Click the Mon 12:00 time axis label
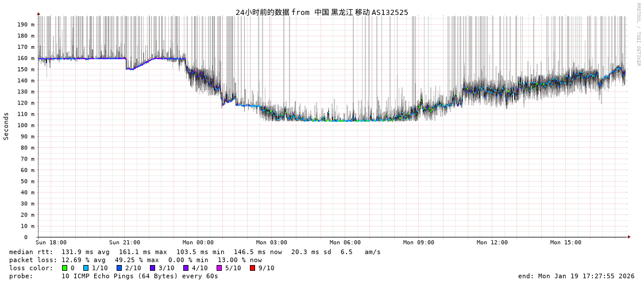This screenshot has width=644, height=284. 492,243
